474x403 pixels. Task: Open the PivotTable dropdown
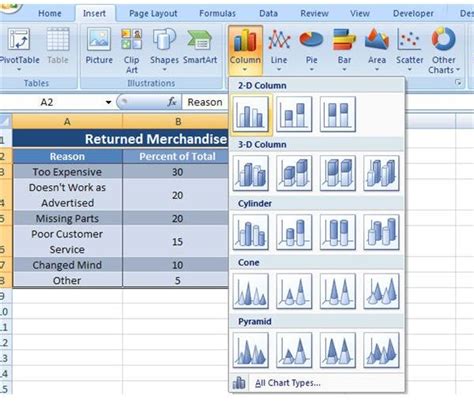19,50
